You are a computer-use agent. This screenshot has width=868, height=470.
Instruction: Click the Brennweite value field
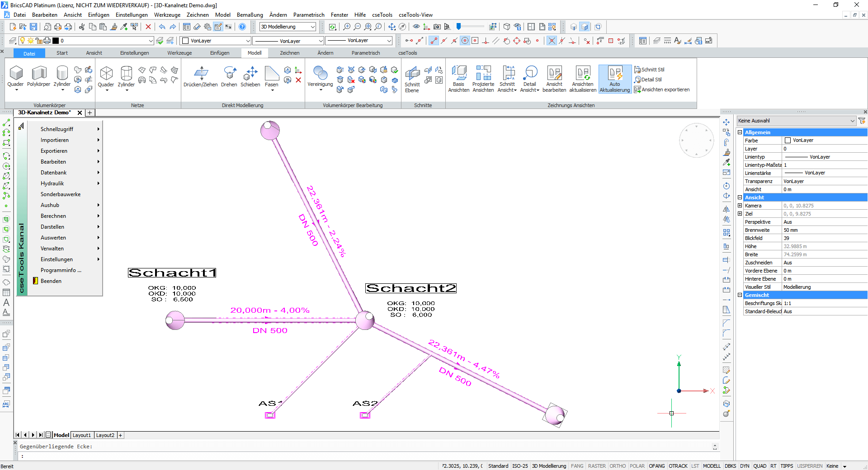[x=824, y=230]
